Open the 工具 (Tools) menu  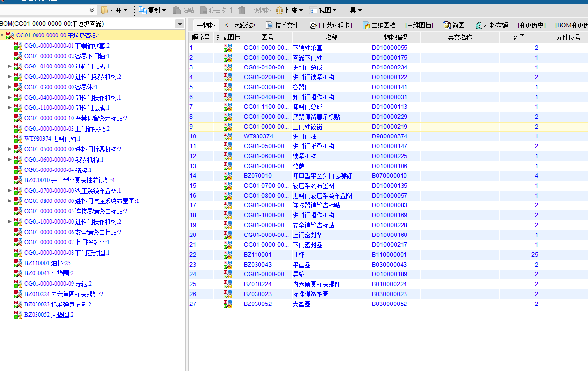point(352,10)
